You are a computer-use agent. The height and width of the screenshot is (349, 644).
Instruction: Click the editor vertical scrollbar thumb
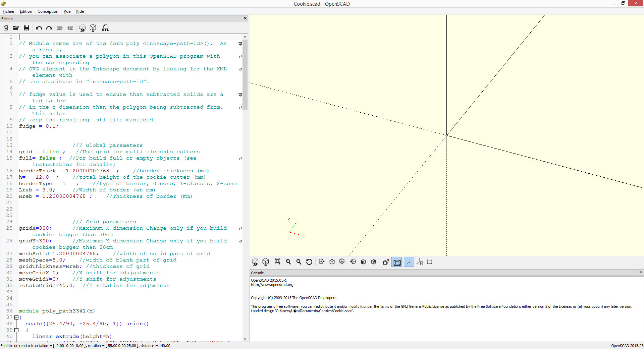point(245,74)
